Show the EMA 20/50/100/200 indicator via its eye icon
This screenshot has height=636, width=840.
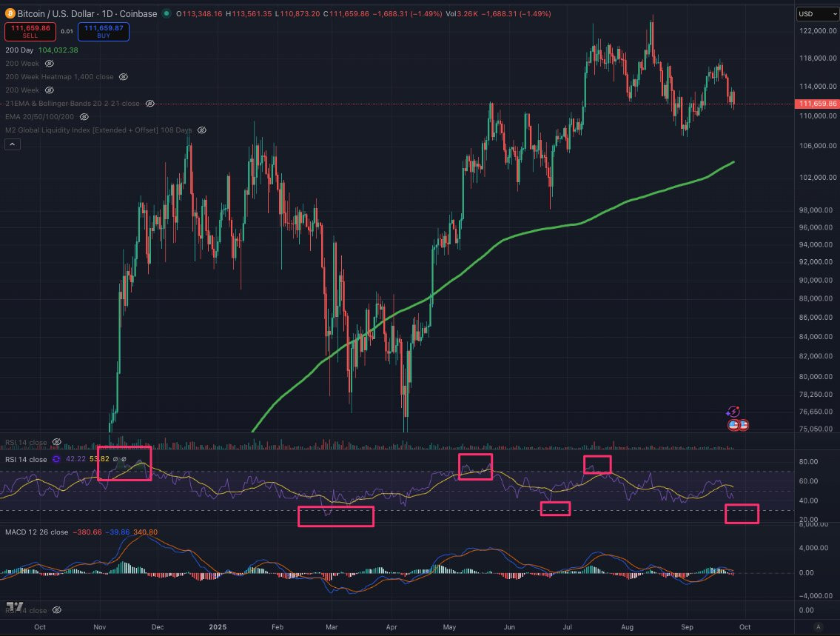pyautogui.click(x=84, y=117)
